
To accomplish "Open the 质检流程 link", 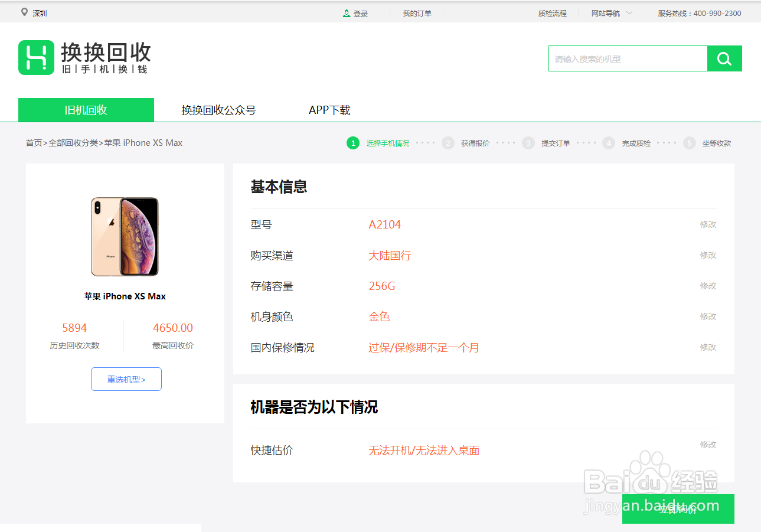I will pyautogui.click(x=552, y=13).
